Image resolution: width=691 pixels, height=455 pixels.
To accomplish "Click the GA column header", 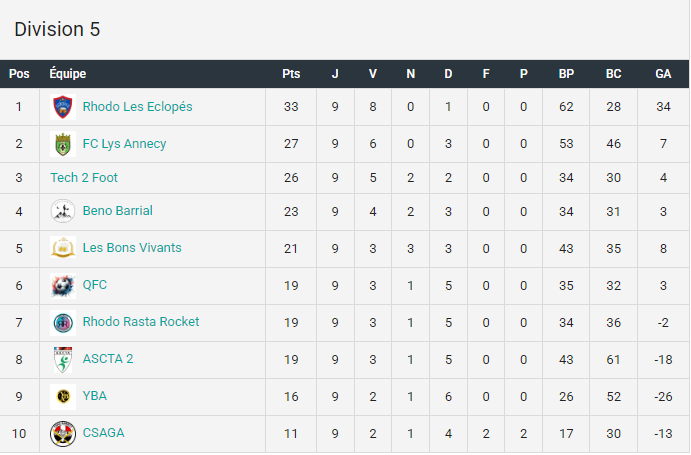I will pos(663,74).
